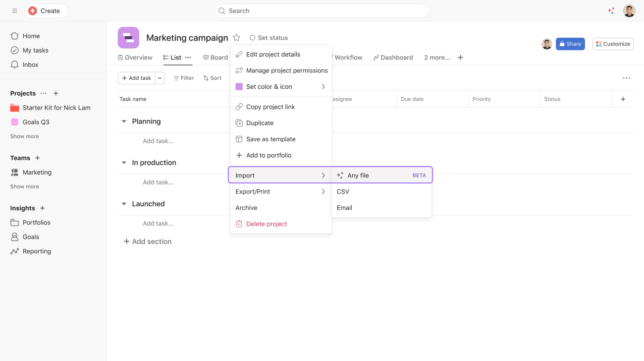Add a new project using the Projects plus icon
Viewport: 644px width, 361px height.
(x=56, y=93)
